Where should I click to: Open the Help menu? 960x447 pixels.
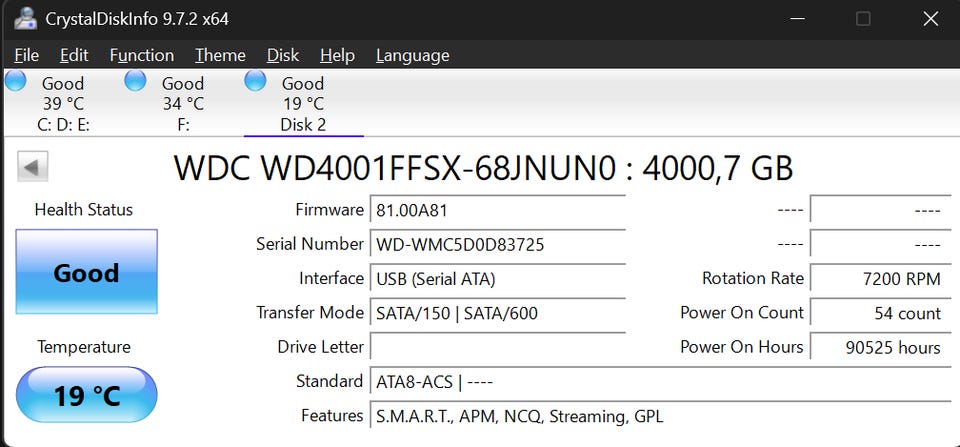[337, 55]
